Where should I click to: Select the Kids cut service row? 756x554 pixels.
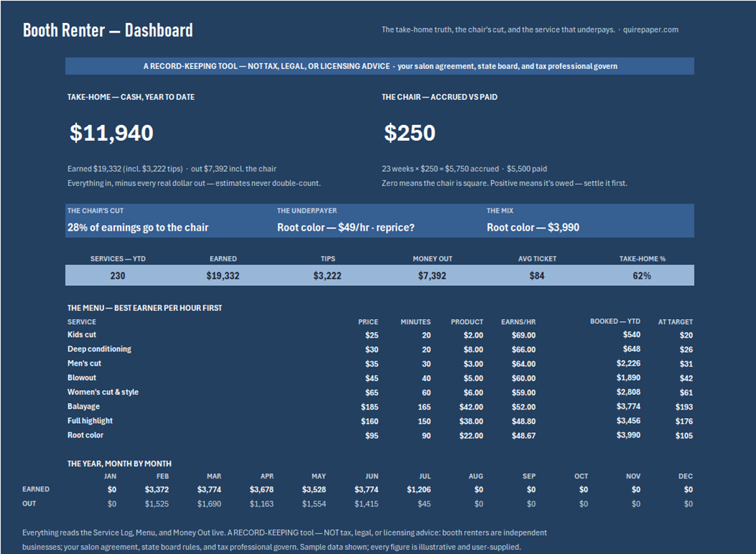pyautogui.click(x=380, y=335)
